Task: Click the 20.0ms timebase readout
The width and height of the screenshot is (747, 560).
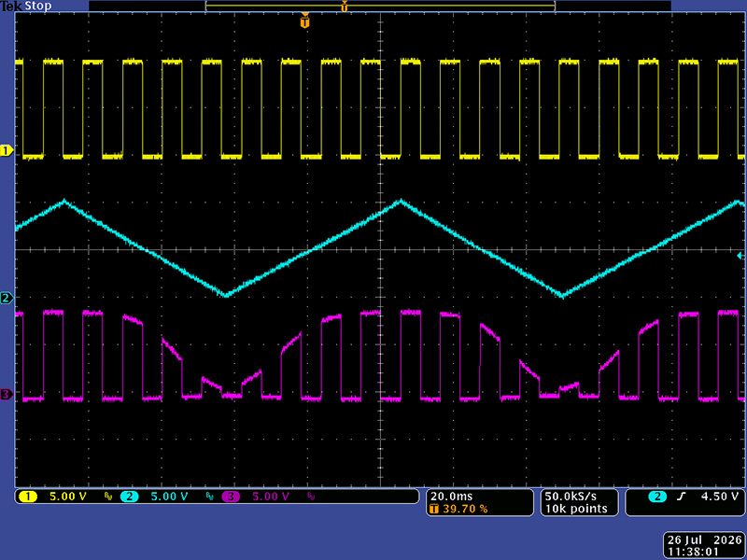Action: [451, 497]
